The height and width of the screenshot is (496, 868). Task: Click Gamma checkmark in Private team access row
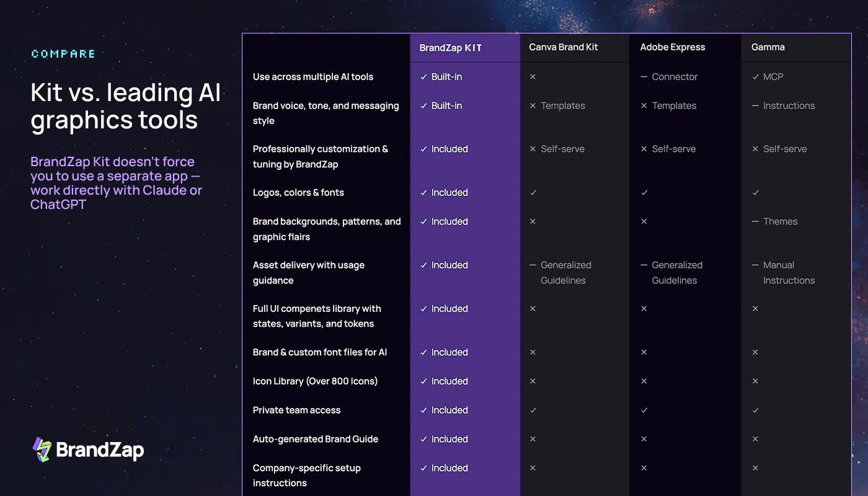755,410
